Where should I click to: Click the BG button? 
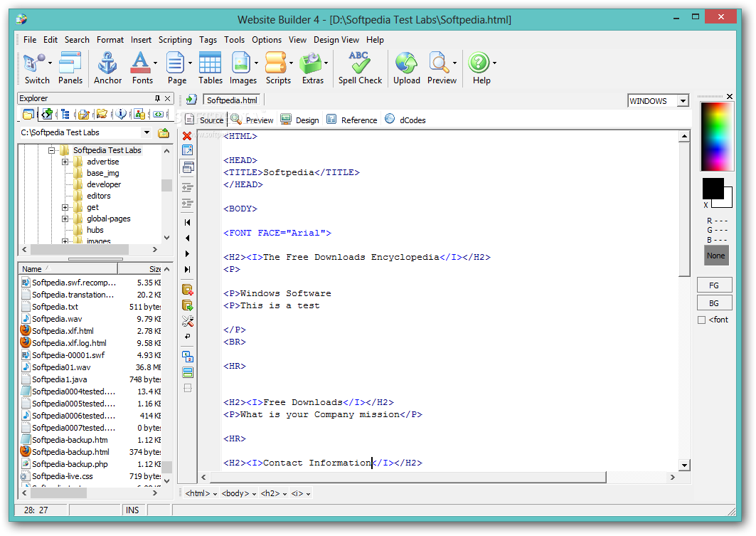coord(714,303)
